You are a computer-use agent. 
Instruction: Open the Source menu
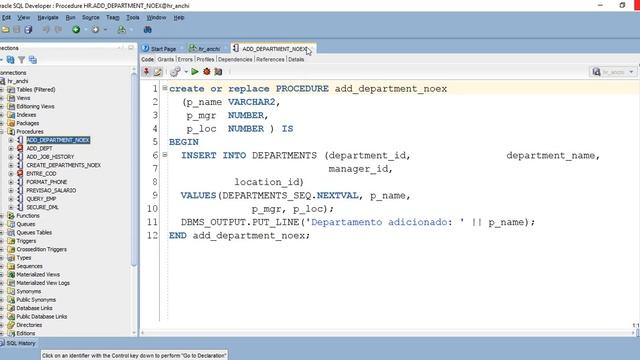tap(91, 18)
